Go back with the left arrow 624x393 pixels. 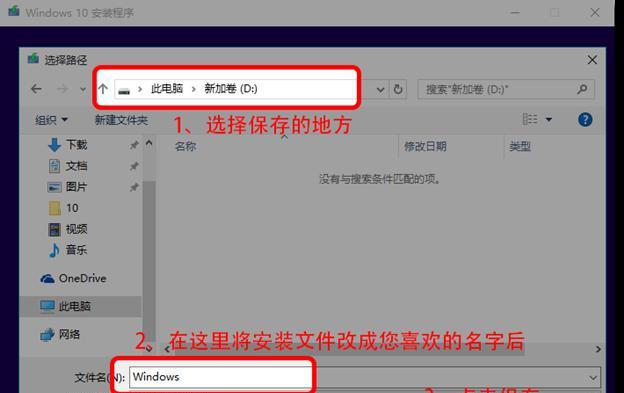click(36, 89)
